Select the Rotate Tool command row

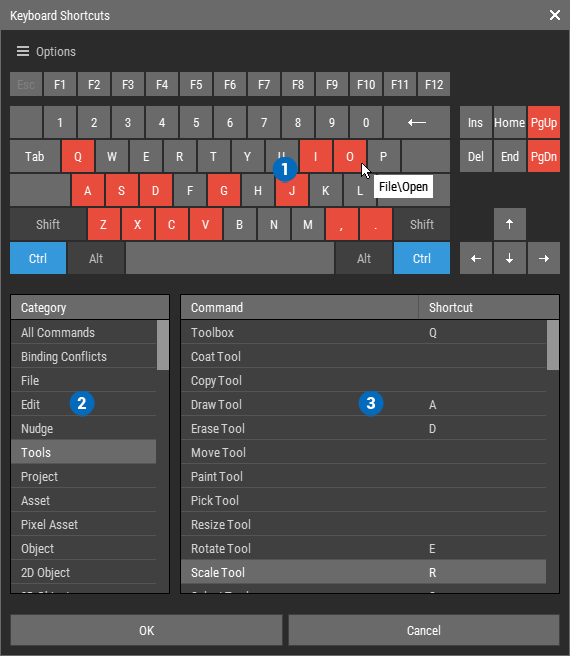click(x=364, y=548)
